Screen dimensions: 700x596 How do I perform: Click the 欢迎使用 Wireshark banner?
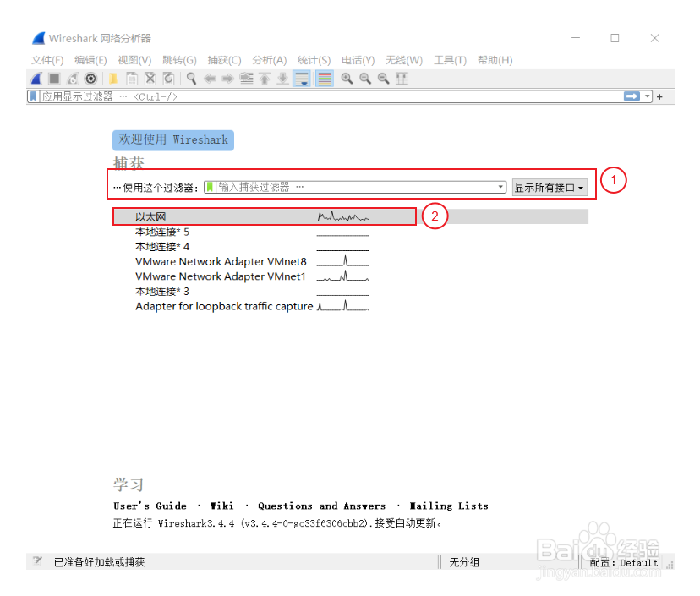[173, 140]
